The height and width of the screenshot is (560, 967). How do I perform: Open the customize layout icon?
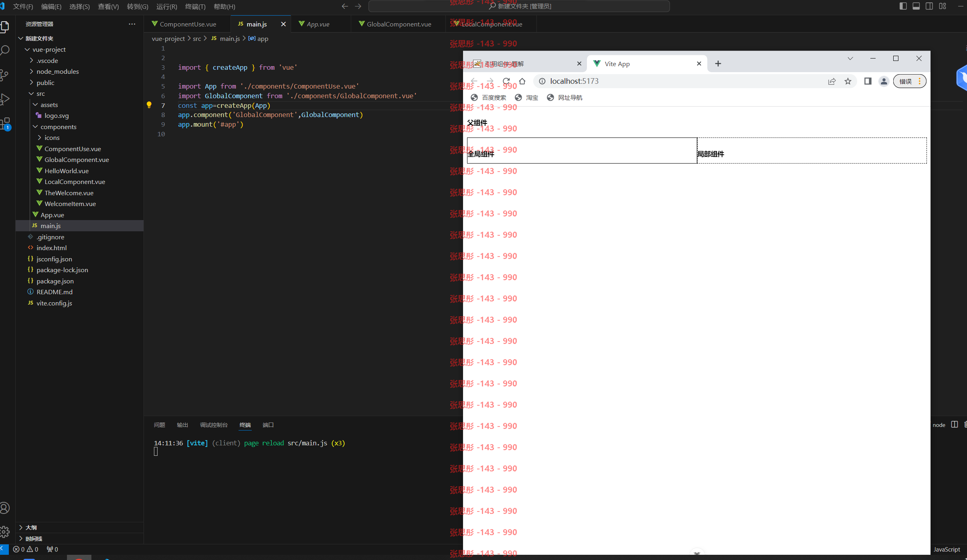[x=943, y=6]
